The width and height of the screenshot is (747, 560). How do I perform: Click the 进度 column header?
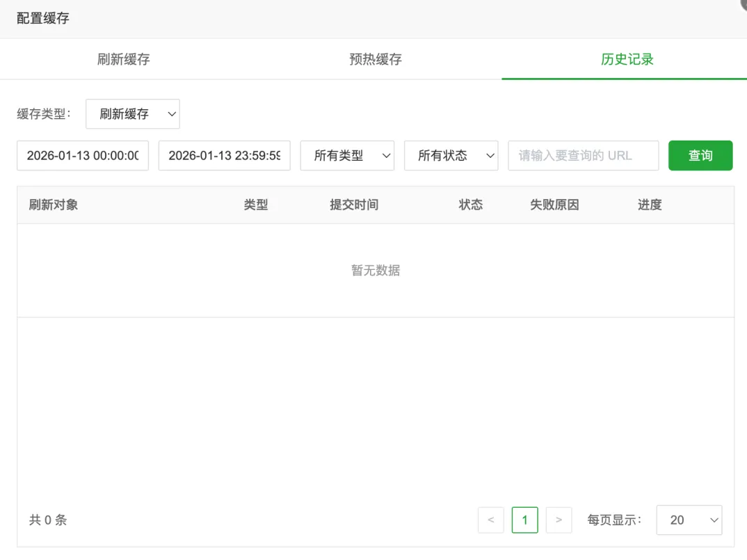650,205
